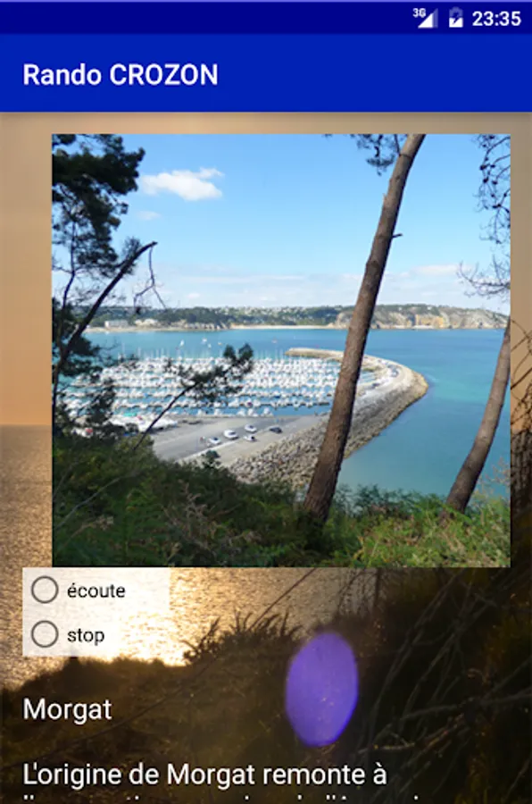Tap the sunlit sea background beside the photo
The image size is (532, 804).
click(26, 487)
